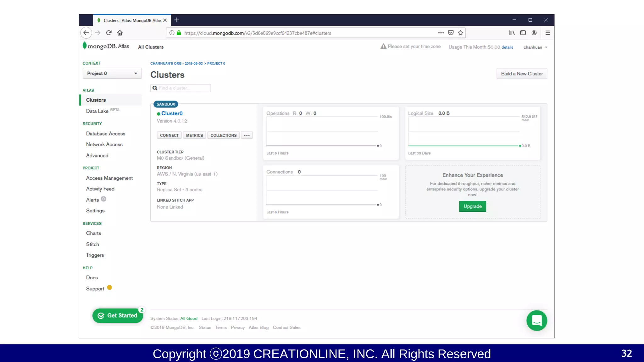
Task: Click the green Upgrade button
Action: (x=472, y=206)
